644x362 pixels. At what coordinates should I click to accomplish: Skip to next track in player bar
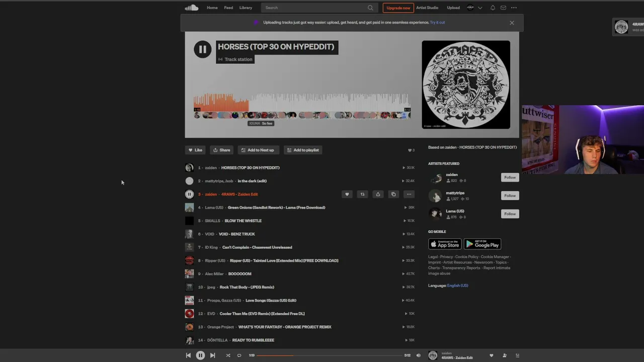click(x=212, y=355)
